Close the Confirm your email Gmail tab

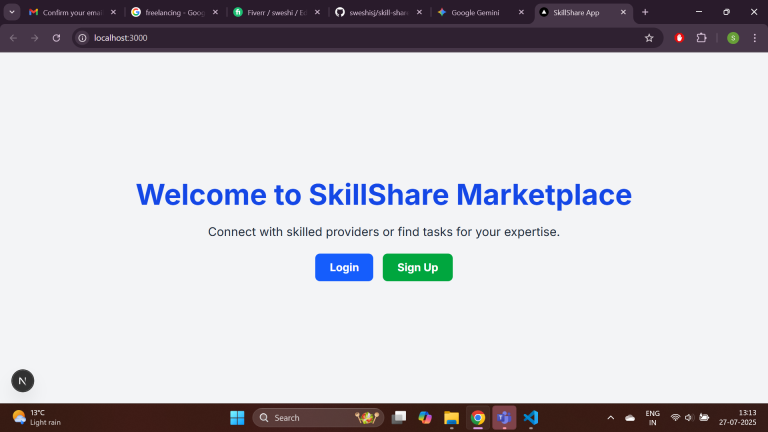[x=113, y=12]
